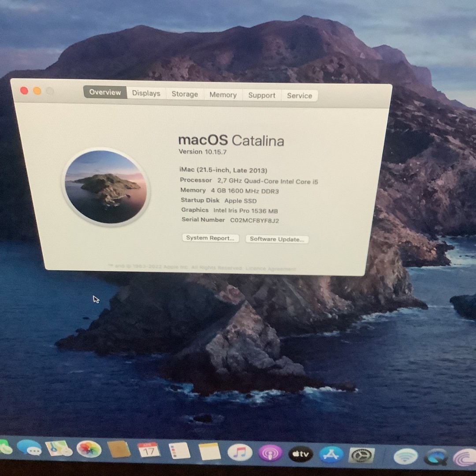Open the App Store from the Dock
Screen dimensions: 476x476
point(331,455)
